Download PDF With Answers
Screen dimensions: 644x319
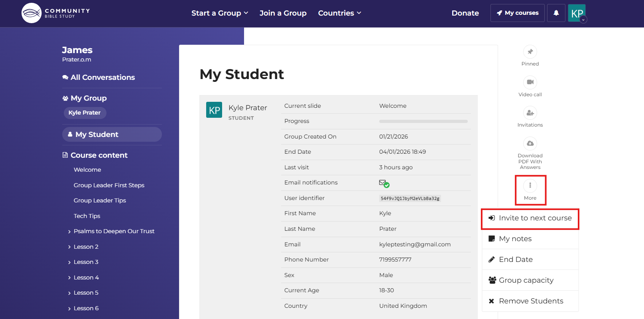tap(530, 143)
